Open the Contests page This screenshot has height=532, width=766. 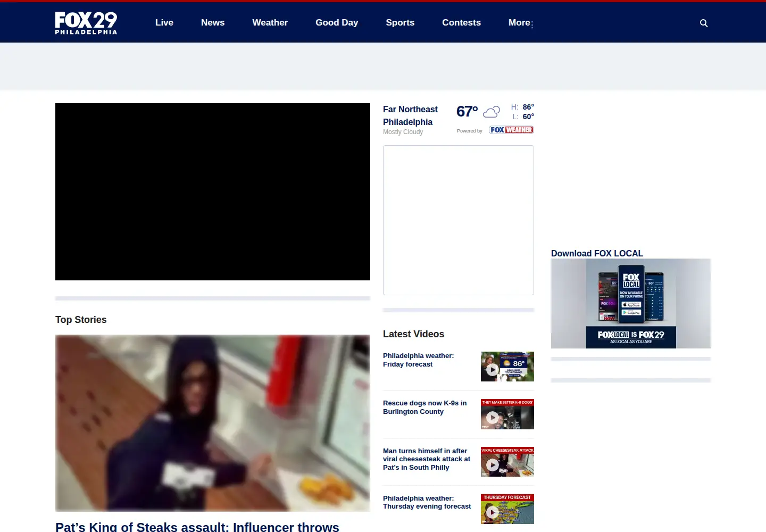461,23
